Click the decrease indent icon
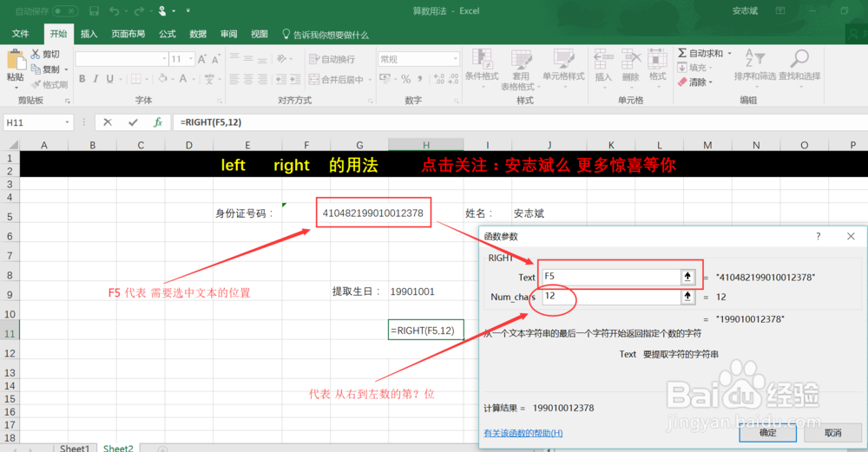Screen dimensions: 868x452 pyautogui.click(x=281, y=79)
